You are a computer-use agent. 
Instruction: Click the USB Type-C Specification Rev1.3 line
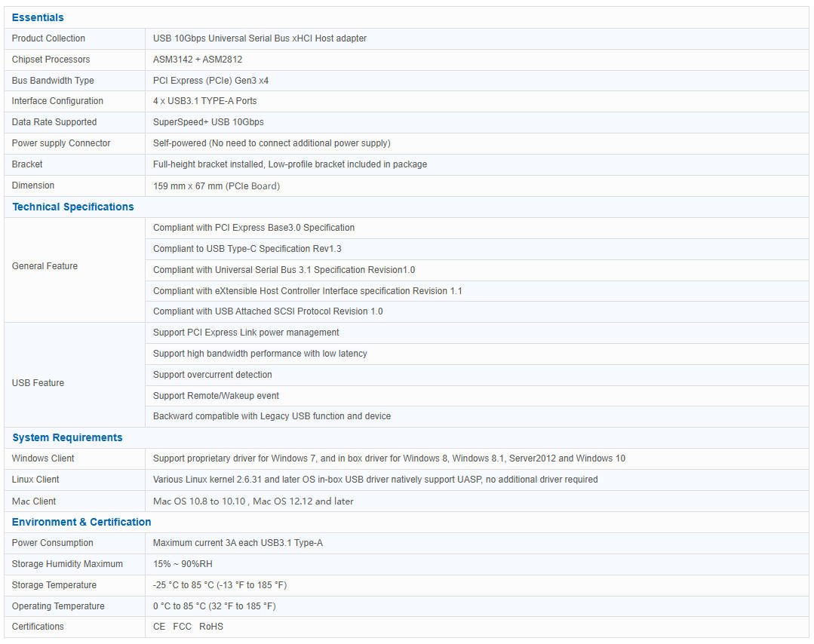(x=247, y=249)
